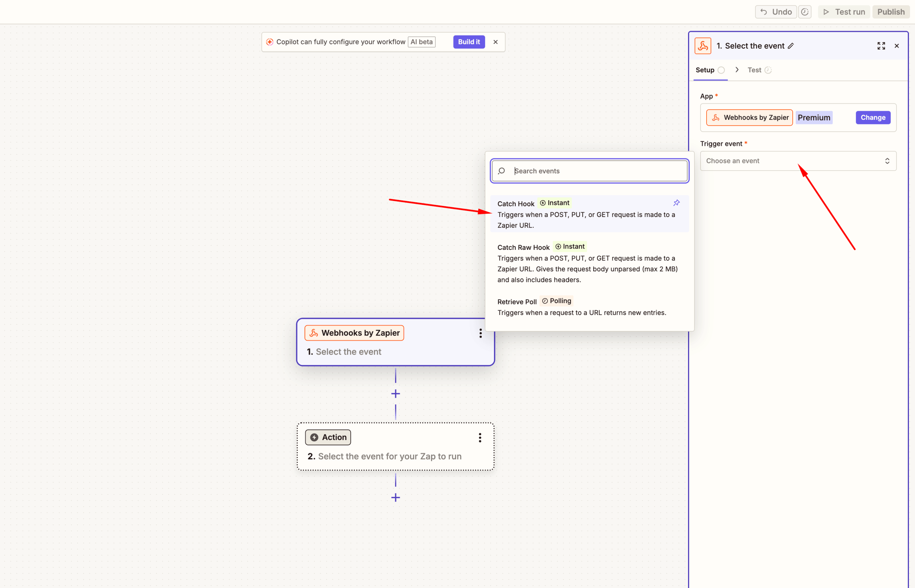Add a step after the Action
Screen dimensions: 915x588
click(x=395, y=498)
